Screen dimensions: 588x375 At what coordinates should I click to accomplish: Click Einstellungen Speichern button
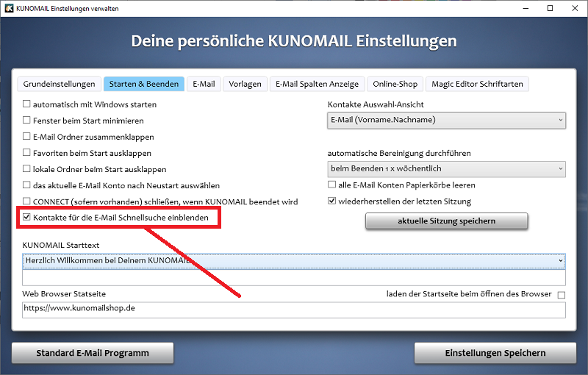click(x=495, y=353)
